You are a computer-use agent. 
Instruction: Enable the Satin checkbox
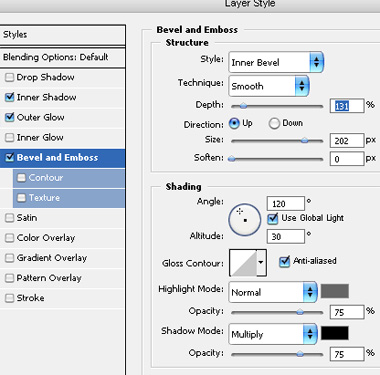[10, 218]
